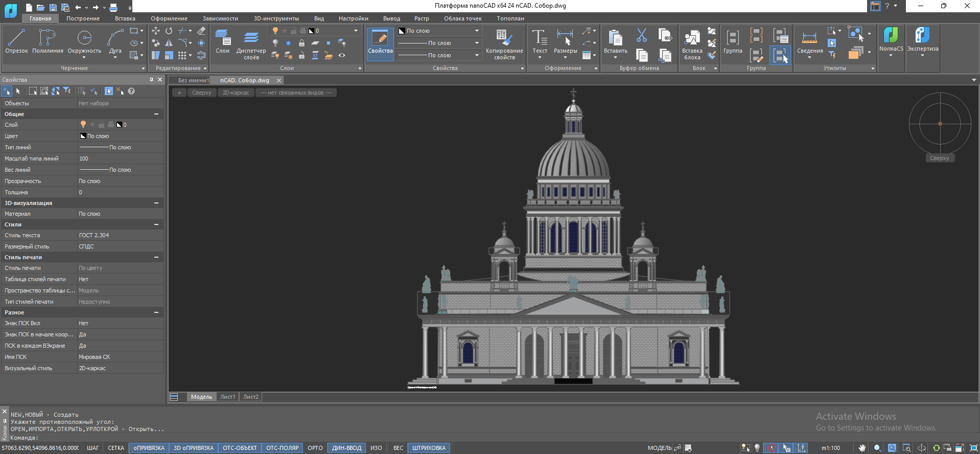Open the Оформление ribbon tab

coord(169,18)
